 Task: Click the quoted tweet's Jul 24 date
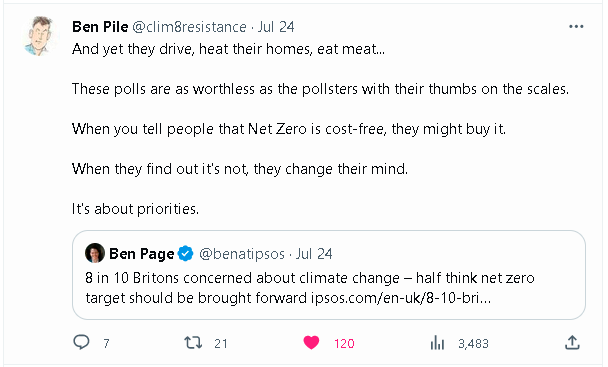[x=314, y=254]
